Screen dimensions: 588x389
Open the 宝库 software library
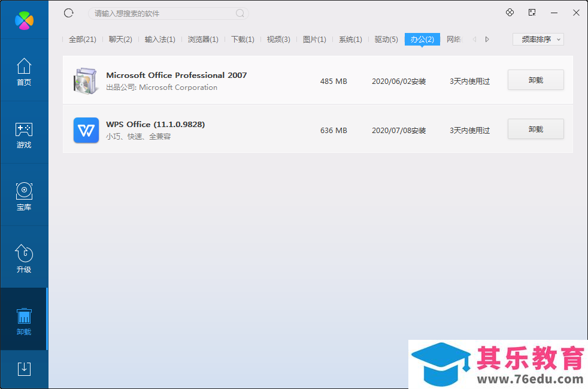pyautogui.click(x=24, y=197)
